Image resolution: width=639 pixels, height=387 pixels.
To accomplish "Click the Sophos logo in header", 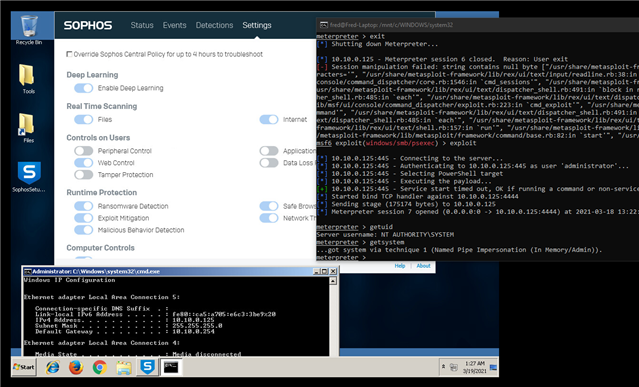I will (88, 25).
